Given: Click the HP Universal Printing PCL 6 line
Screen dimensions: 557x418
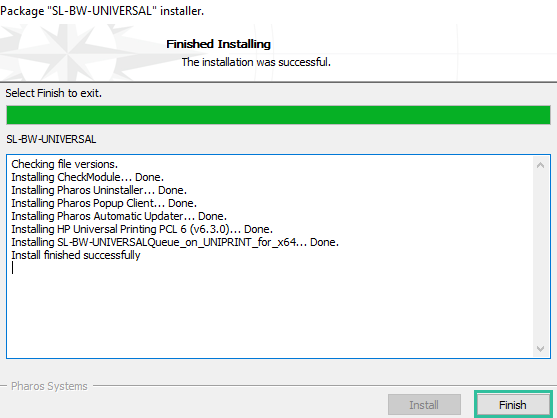Looking at the screenshot, I should click(x=142, y=229).
